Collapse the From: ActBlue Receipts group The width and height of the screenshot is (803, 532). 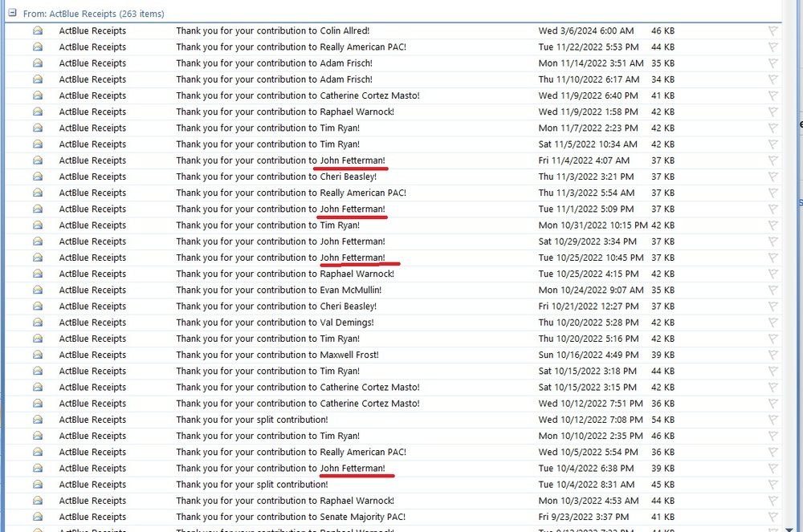point(12,14)
